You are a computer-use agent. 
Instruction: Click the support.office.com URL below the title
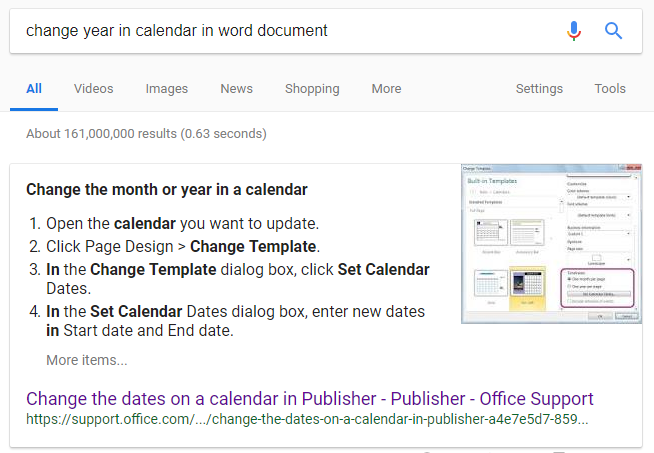coord(307,419)
